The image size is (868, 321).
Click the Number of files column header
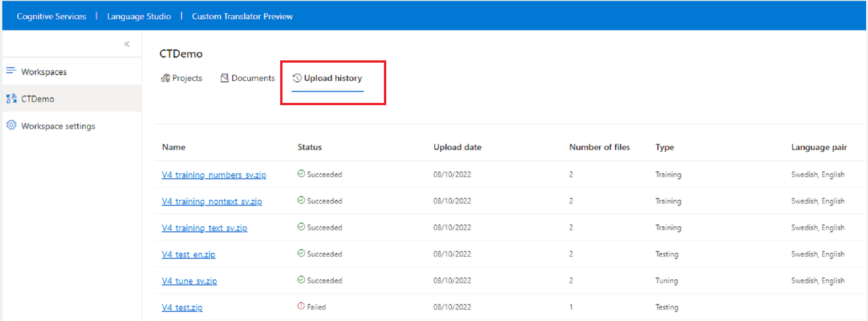600,147
